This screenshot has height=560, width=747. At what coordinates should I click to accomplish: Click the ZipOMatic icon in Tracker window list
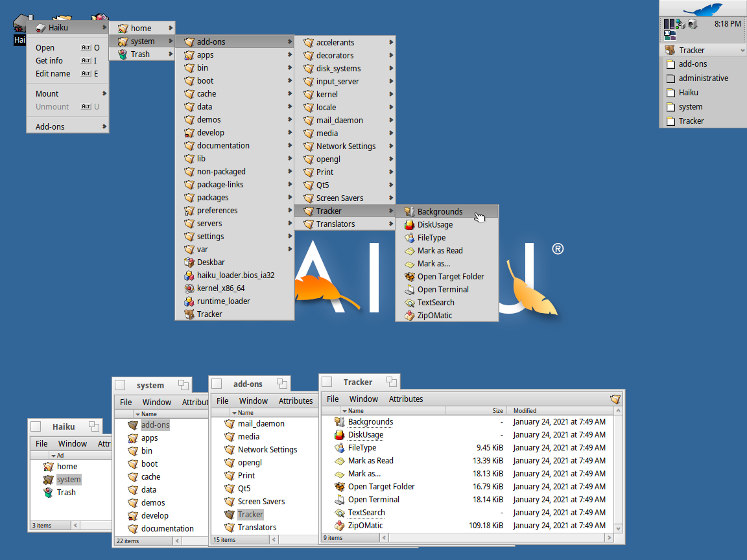[x=339, y=525]
